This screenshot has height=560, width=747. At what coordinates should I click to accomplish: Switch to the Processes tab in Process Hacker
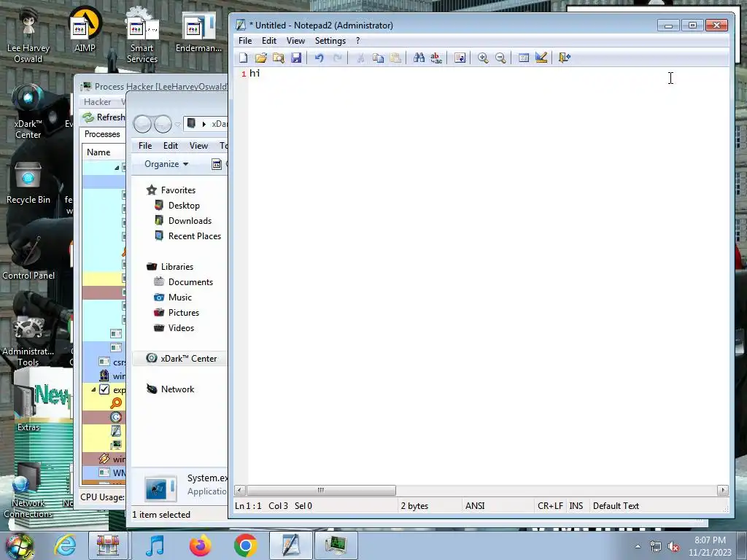point(102,134)
